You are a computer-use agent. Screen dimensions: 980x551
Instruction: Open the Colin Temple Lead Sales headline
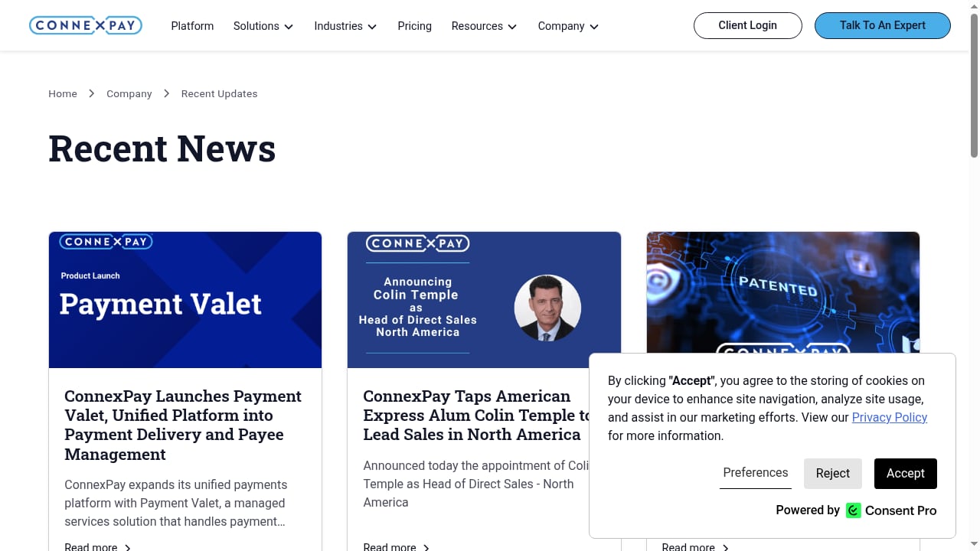[476, 416]
